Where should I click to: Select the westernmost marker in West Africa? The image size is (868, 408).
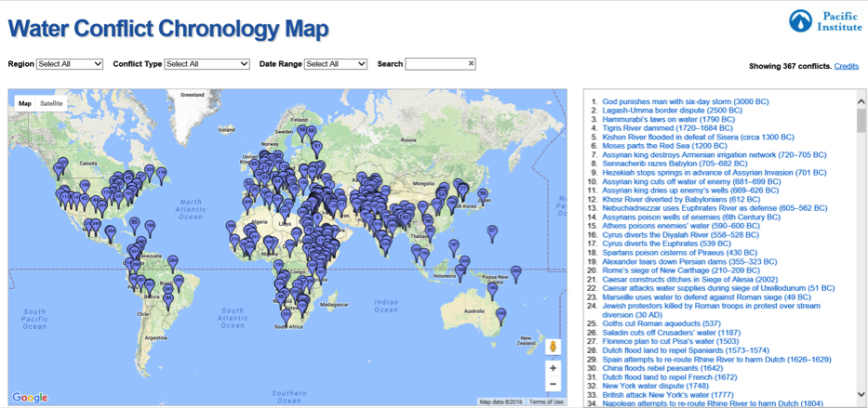tap(231, 229)
